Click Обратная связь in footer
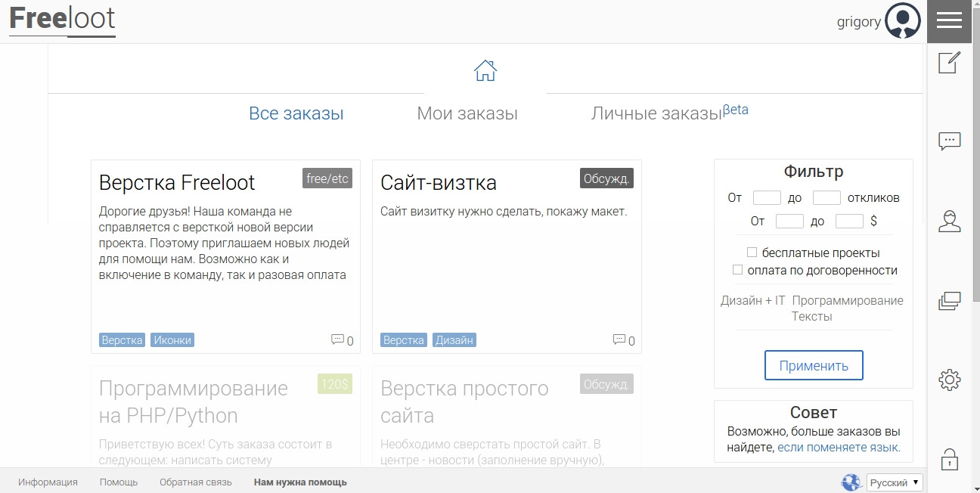Viewport: 980px width, 493px height. point(196,482)
